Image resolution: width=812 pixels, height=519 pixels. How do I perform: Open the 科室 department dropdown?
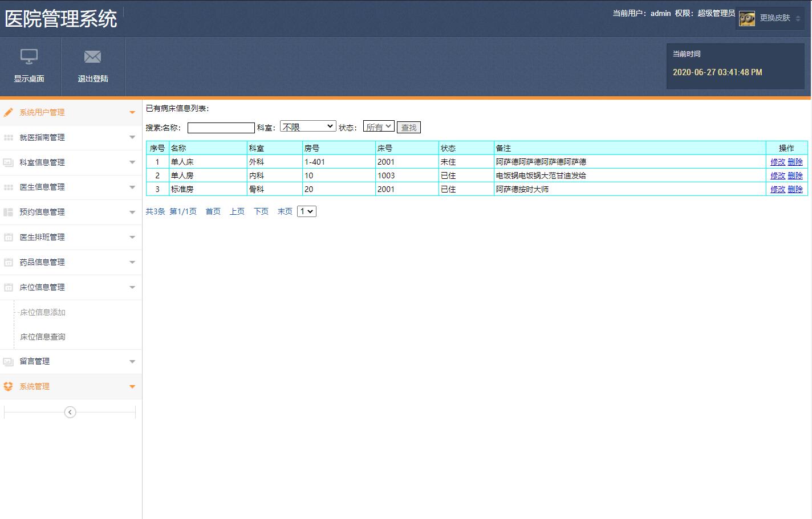click(307, 125)
